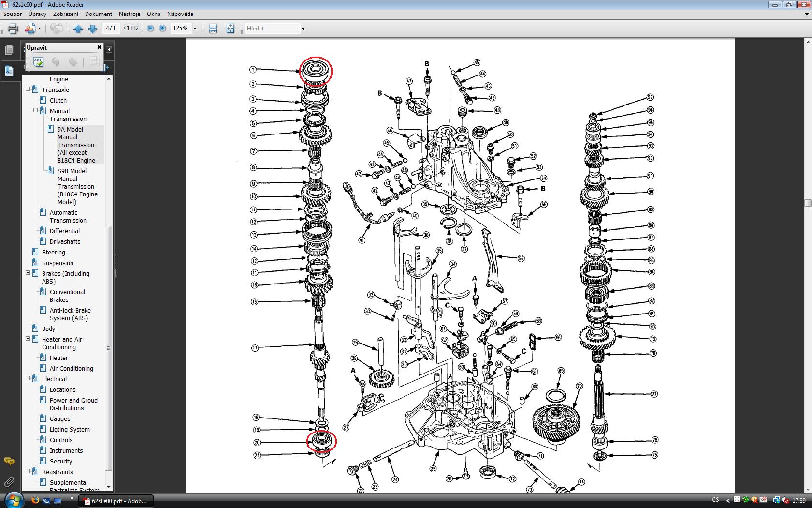The image size is (812, 508).
Task: Open the Zobrazení menu
Action: tap(65, 14)
